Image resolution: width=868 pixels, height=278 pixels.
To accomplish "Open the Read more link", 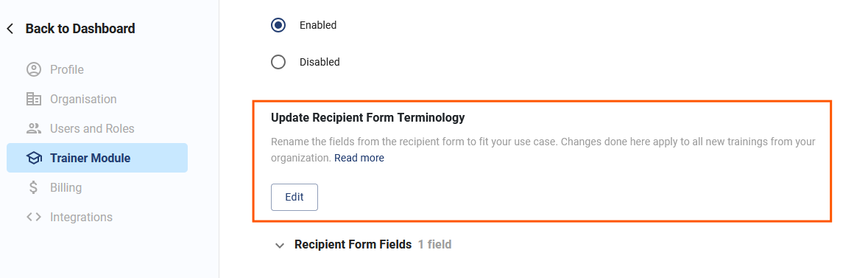I will 359,158.
